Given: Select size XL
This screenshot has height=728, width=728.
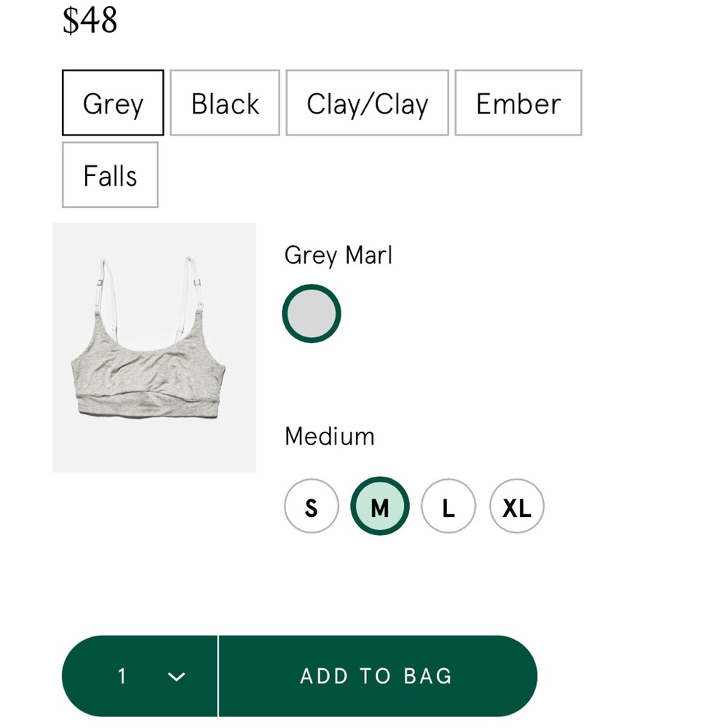Looking at the screenshot, I should (516, 505).
